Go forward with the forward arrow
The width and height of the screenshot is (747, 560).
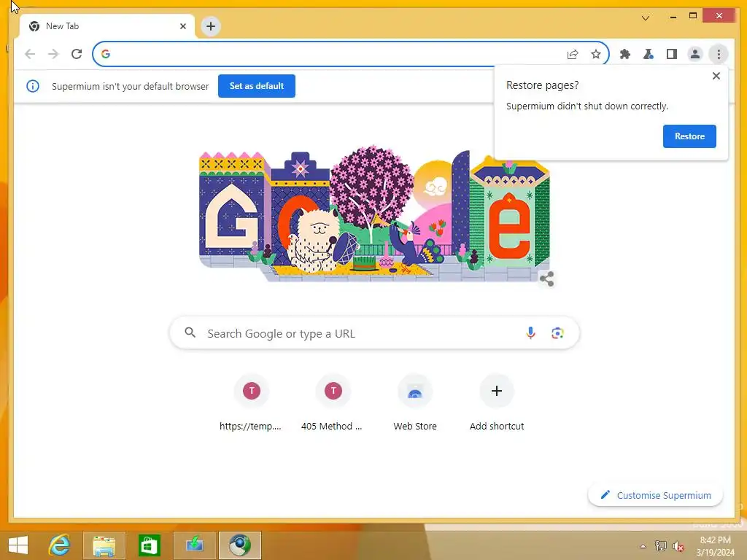(x=53, y=54)
